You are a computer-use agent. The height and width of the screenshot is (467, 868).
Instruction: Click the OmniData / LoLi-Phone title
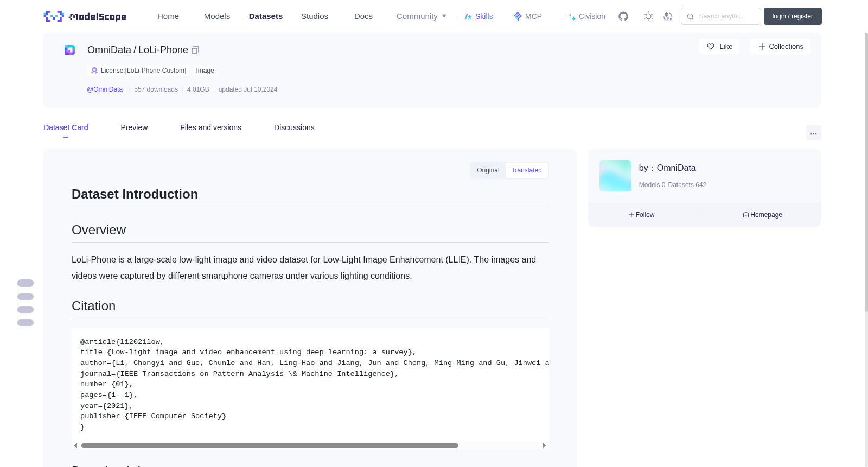[138, 50]
